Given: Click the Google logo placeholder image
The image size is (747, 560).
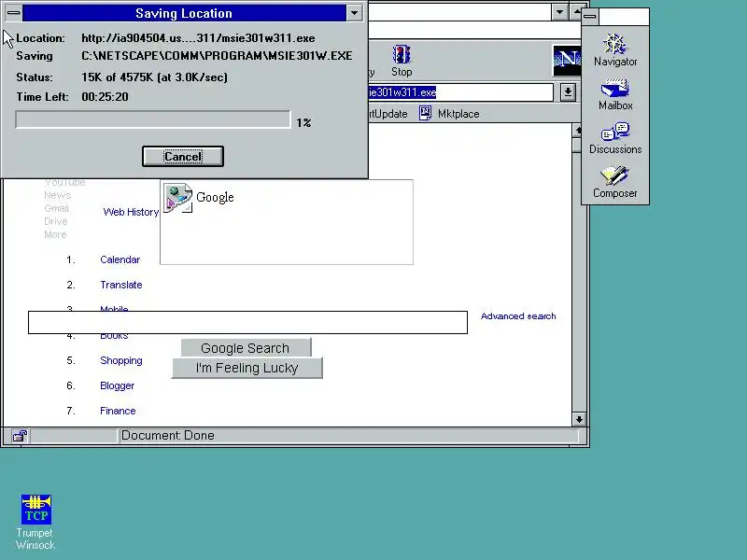Looking at the screenshot, I should (287, 222).
